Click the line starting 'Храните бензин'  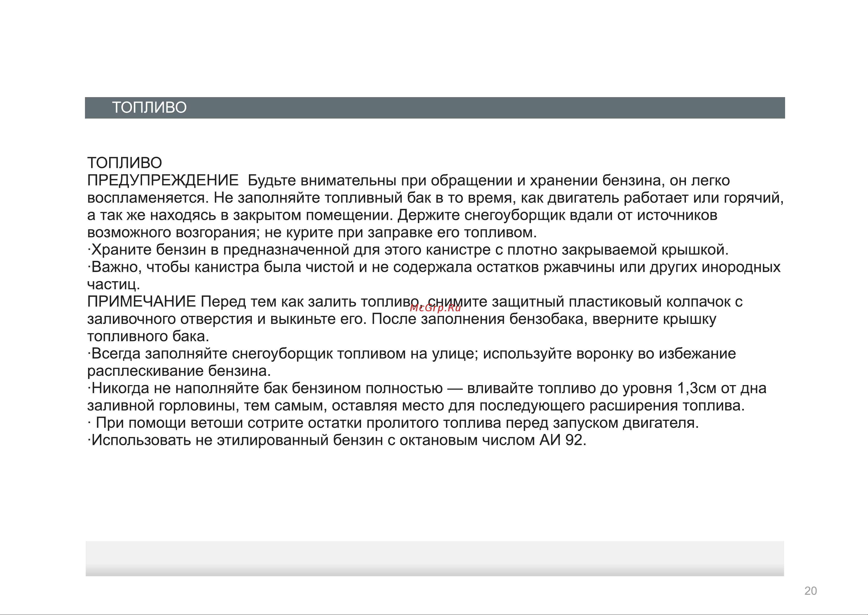point(408,250)
